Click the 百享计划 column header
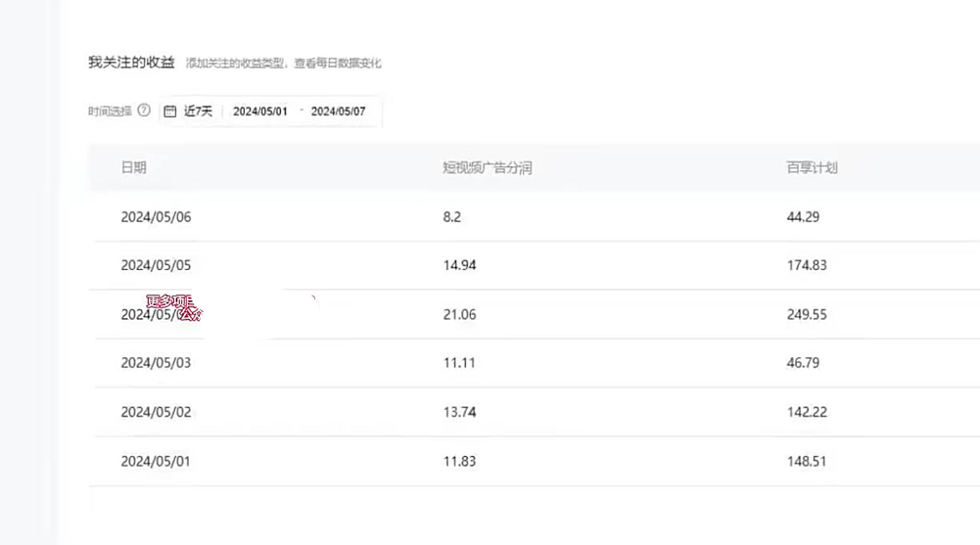The width and height of the screenshot is (980, 545). click(x=812, y=168)
